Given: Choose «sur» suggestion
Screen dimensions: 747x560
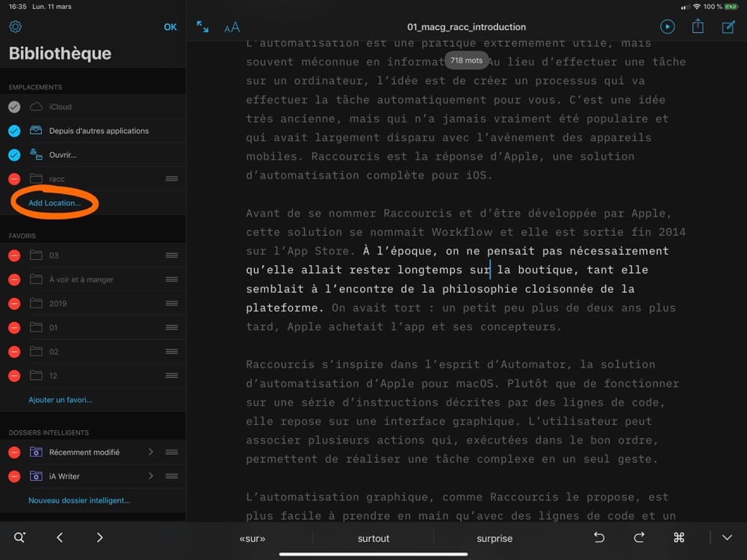Looking at the screenshot, I should click(x=252, y=538).
